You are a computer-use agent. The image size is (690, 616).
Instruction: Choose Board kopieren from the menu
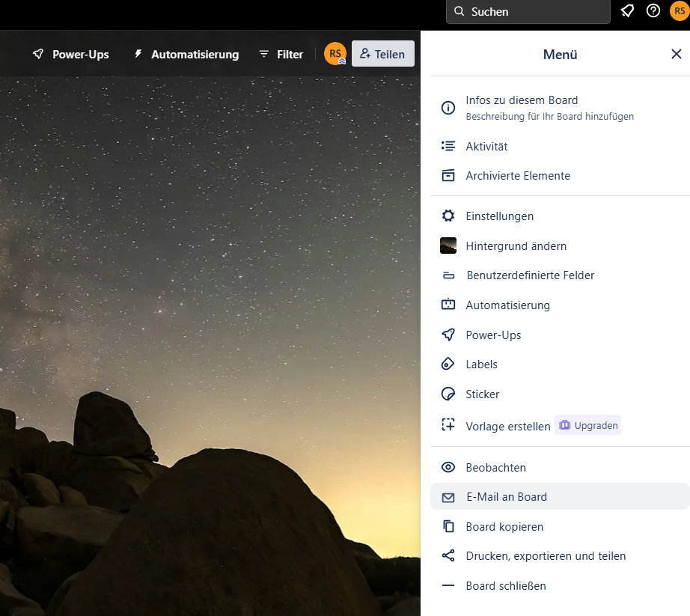[504, 527]
